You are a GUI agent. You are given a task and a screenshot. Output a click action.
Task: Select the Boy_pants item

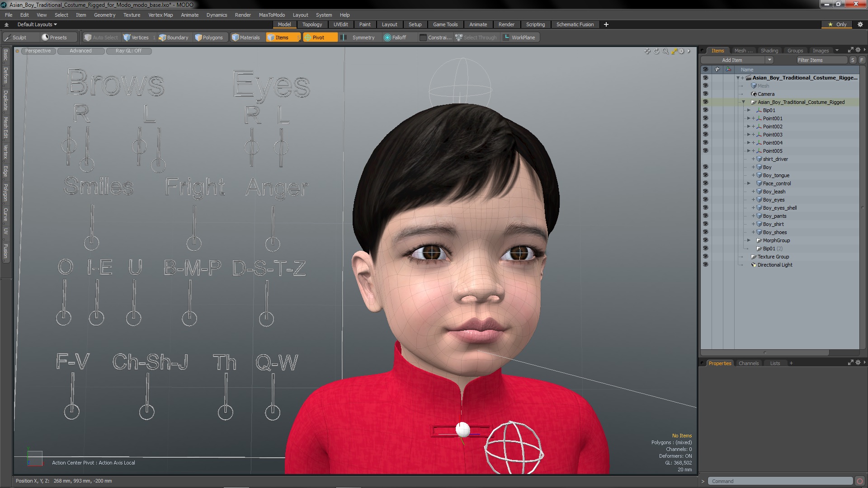click(774, 216)
